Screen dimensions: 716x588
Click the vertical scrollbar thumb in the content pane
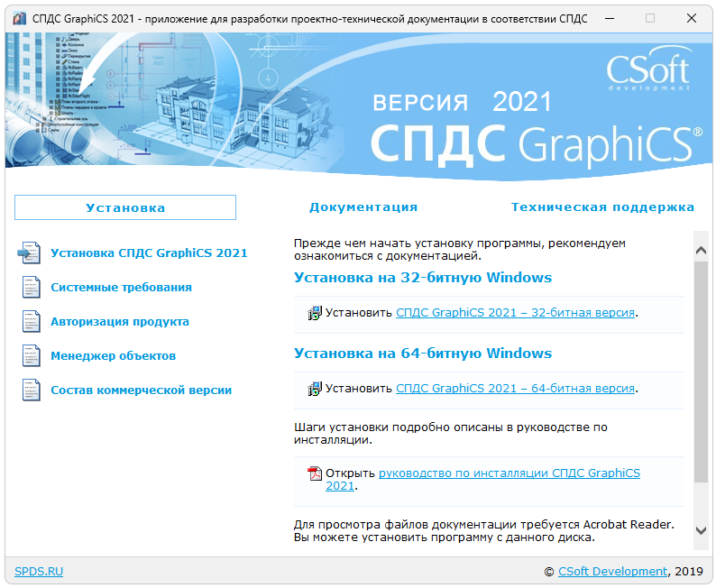click(x=701, y=372)
